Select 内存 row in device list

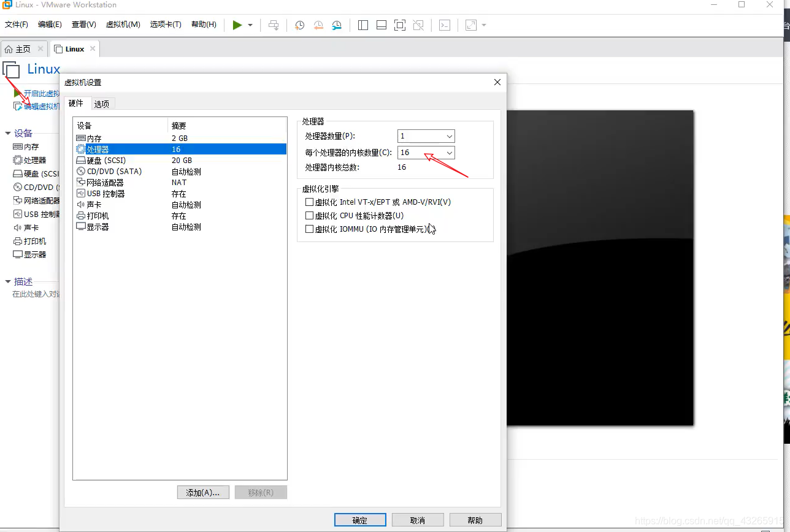[x=180, y=139]
